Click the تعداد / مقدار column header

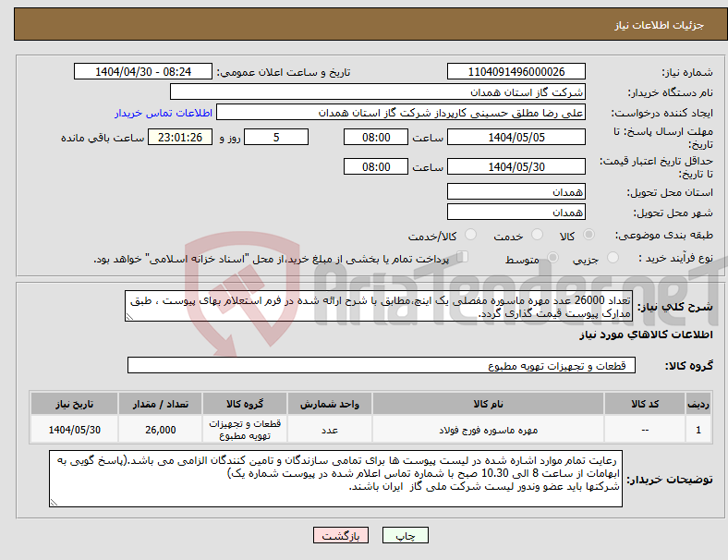[x=161, y=404]
